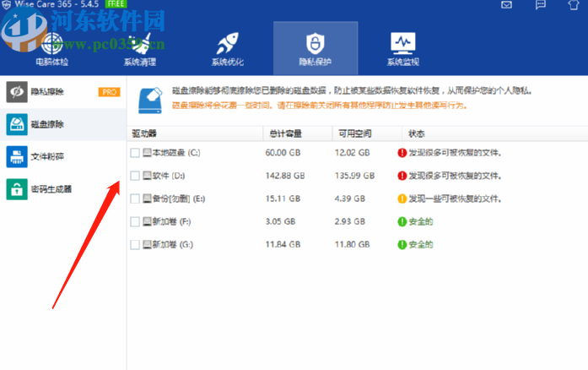Click the Wise Care 365 shield logo
588x370 pixels.
click(7, 4)
